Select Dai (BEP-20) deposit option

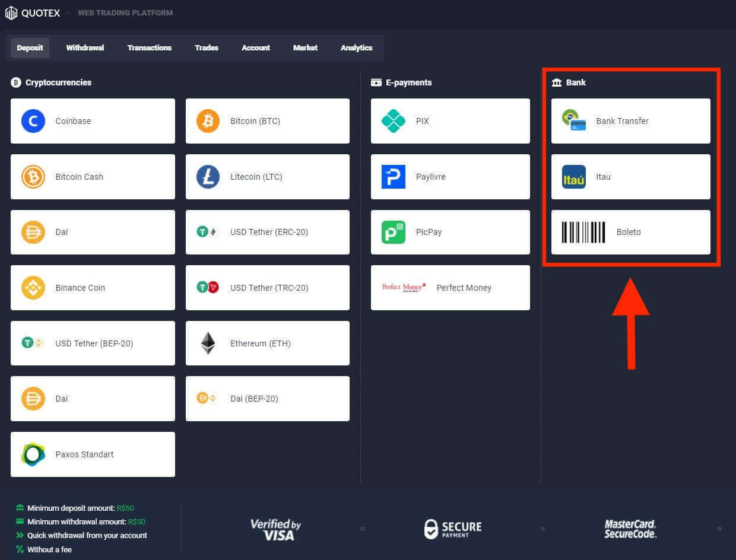[x=268, y=399]
